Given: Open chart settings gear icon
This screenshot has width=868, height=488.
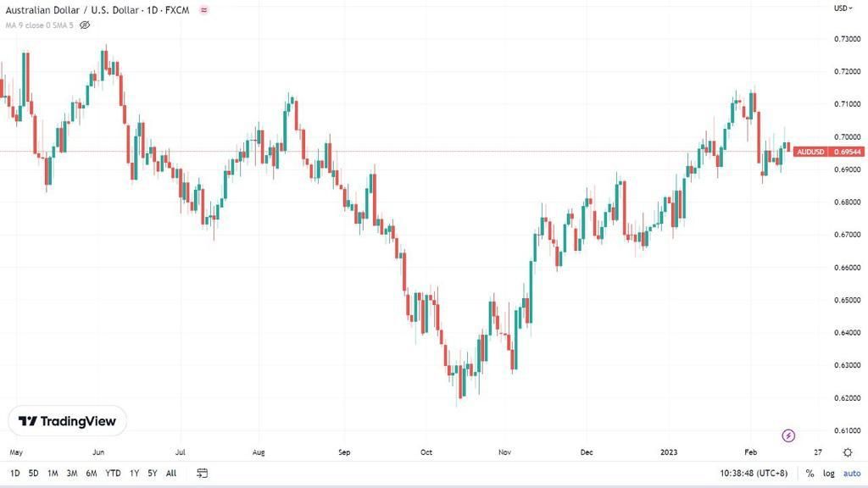Looking at the screenshot, I should click(848, 452).
